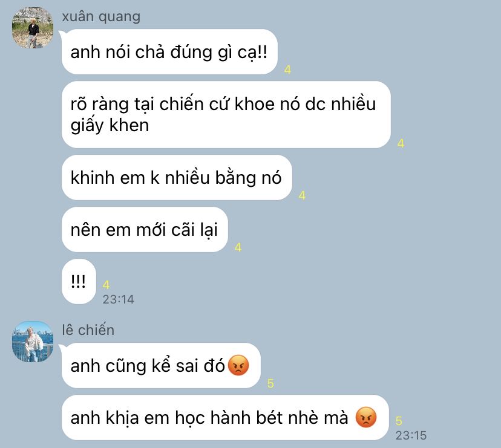Select message "anh cũng kể sai đó"
501x448 pixels.
(161, 365)
